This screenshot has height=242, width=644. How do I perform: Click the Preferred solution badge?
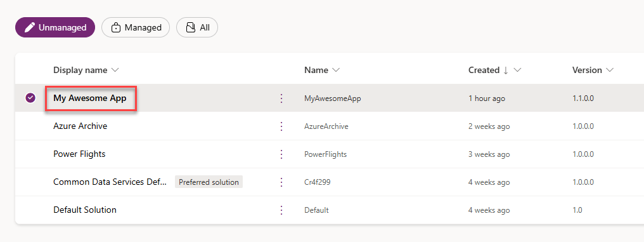tap(209, 182)
